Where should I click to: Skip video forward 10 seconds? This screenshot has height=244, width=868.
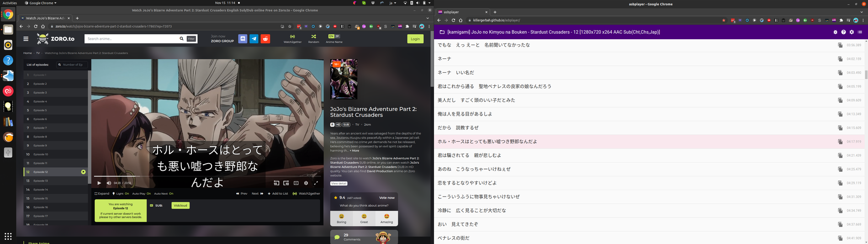point(286,183)
